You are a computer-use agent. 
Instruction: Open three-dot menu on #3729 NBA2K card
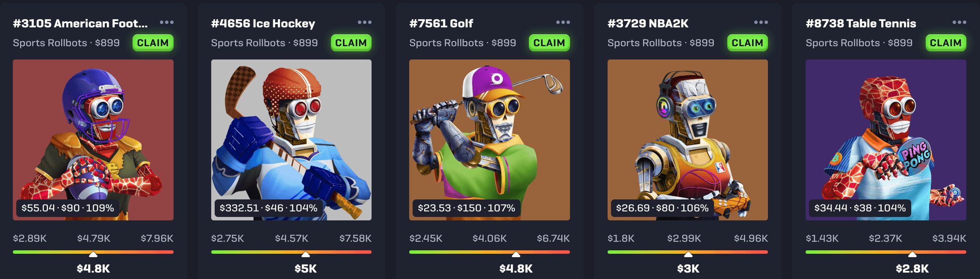pos(761,22)
